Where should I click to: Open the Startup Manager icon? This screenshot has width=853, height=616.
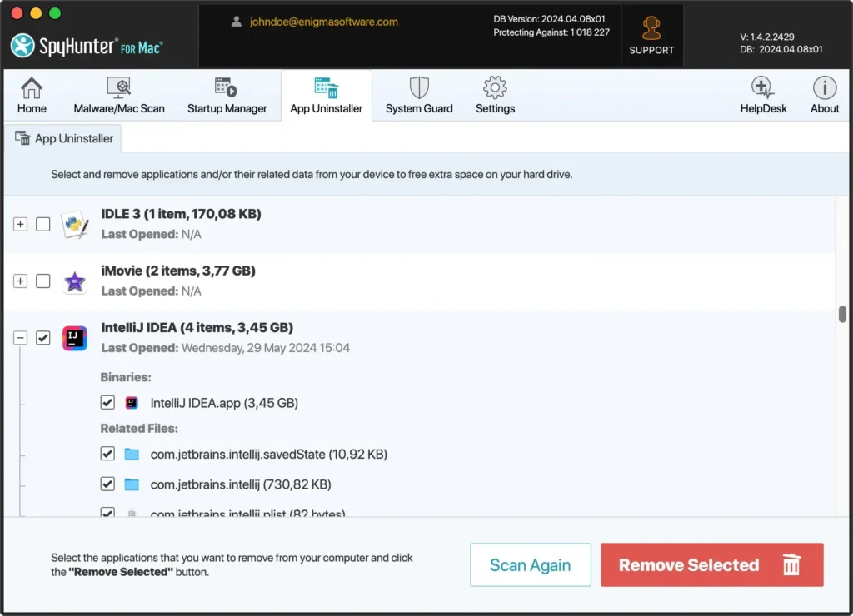pos(226,87)
